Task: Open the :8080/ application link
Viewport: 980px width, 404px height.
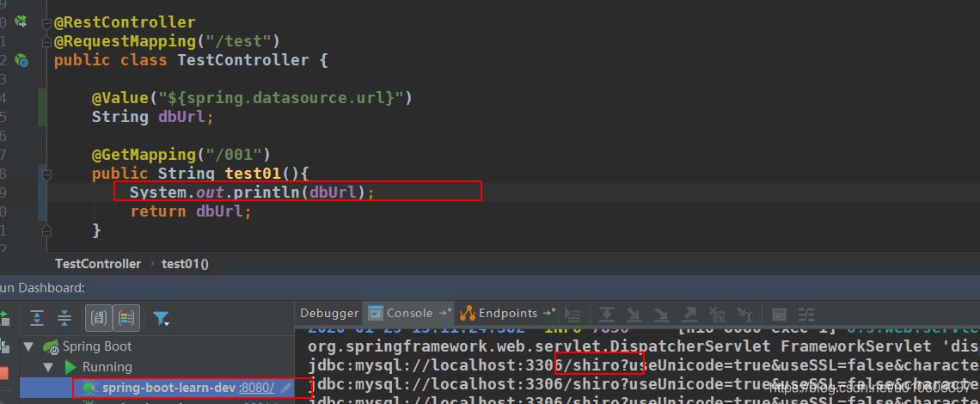Action: tap(256, 388)
